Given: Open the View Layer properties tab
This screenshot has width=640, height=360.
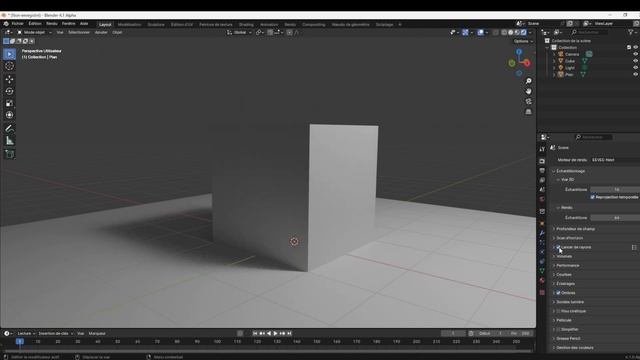Looking at the screenshot, I should click(x=542, y=180).
